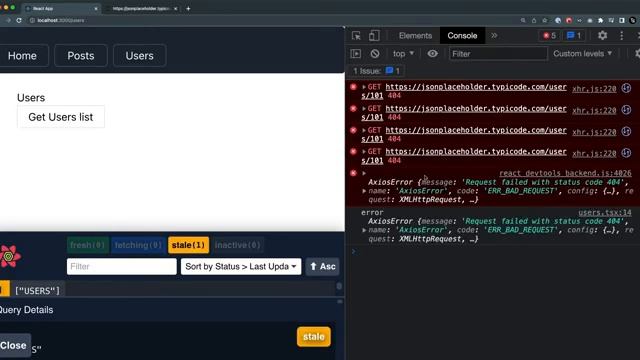Click the yellow stale status badge in Query Details
The height and width of the screenshot is (360, 640).
pos(314,337)
